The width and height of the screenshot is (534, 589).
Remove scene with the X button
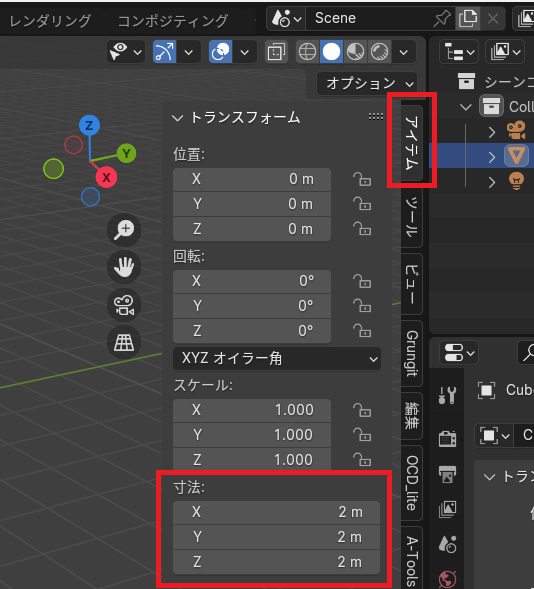tap(493, 18)
